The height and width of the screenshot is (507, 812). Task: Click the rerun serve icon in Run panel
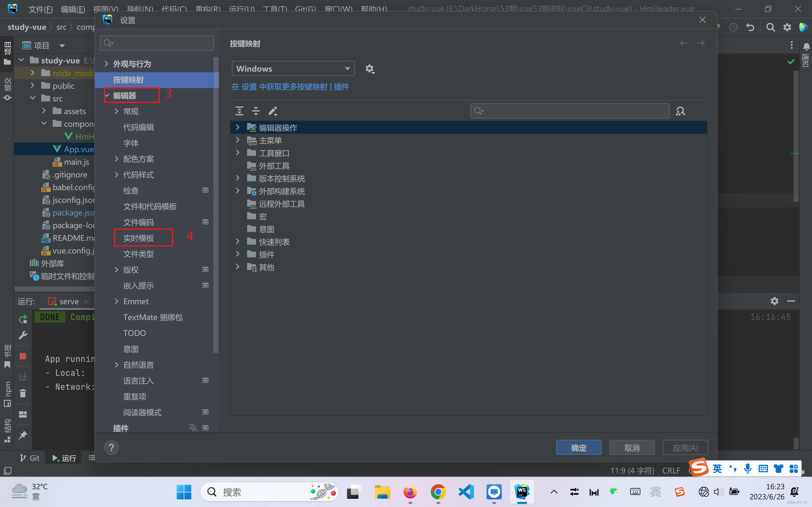23,319
